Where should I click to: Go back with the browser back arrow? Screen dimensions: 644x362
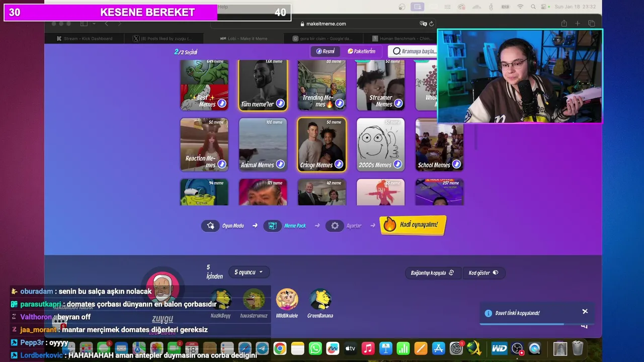106,24
